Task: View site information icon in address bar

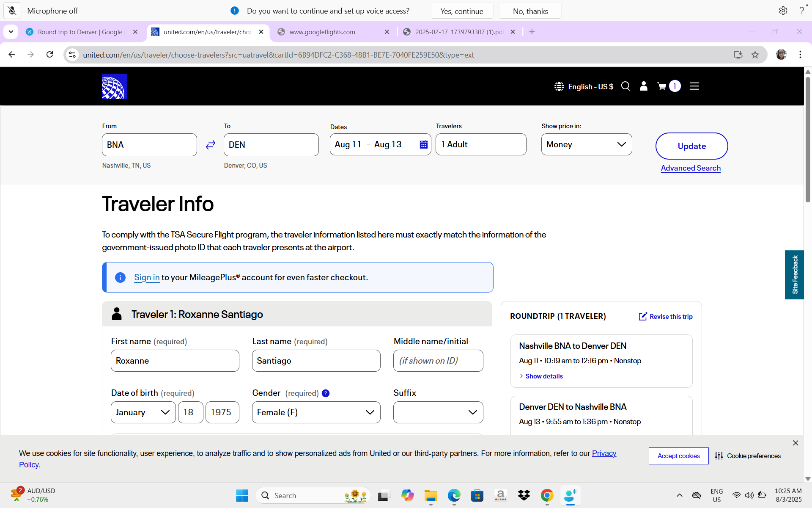Action: tap(72, 55)
